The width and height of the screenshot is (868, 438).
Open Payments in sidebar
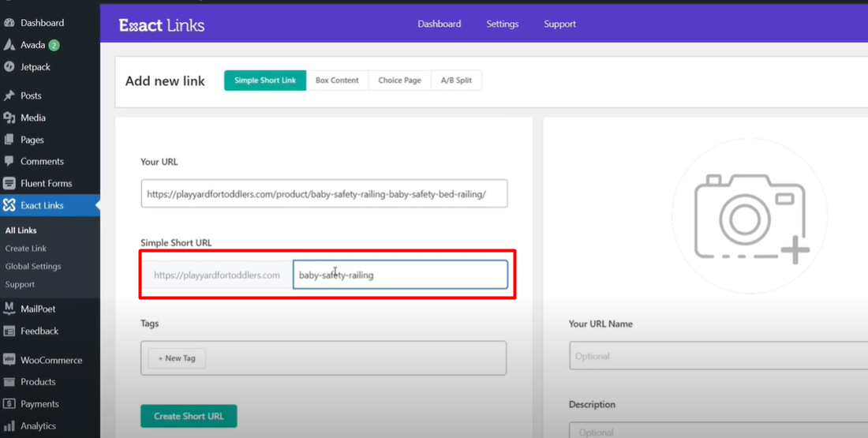(39, 403)
